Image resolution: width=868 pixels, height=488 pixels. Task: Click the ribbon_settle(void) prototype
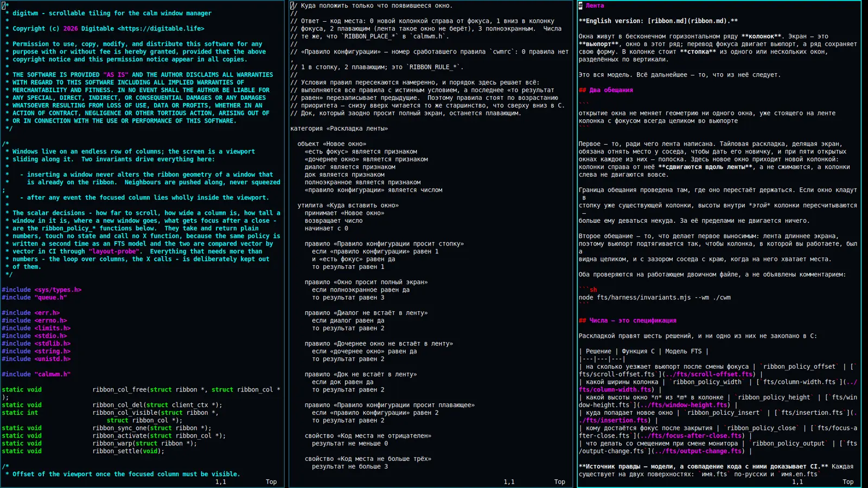pos(83,451)
